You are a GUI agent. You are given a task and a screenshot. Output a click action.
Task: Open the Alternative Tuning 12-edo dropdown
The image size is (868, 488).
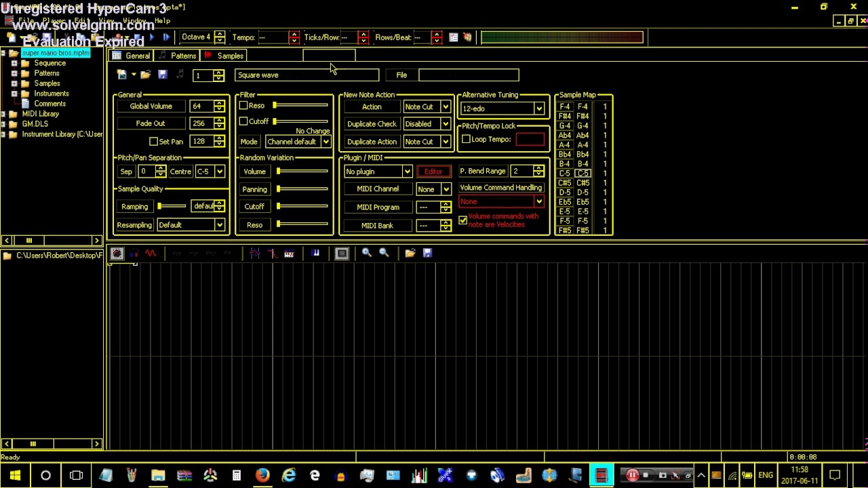[x=502, y=108]
